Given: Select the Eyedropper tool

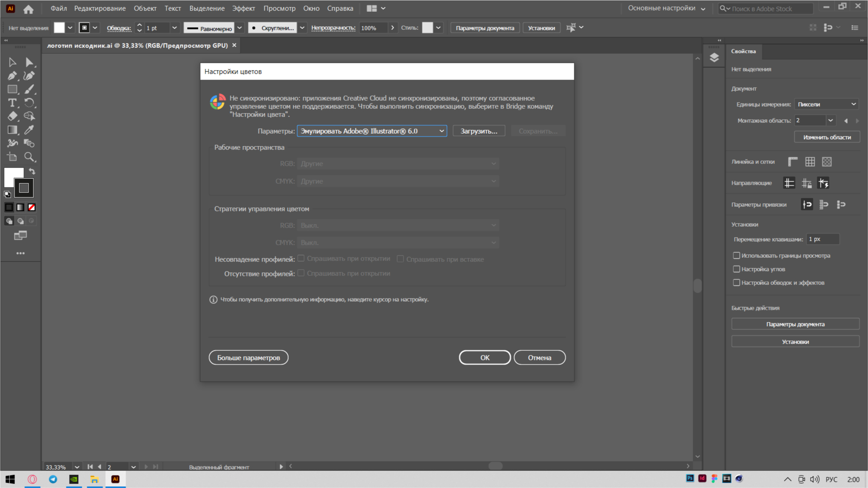Looking at the screenshot, I should click(29, 130).
